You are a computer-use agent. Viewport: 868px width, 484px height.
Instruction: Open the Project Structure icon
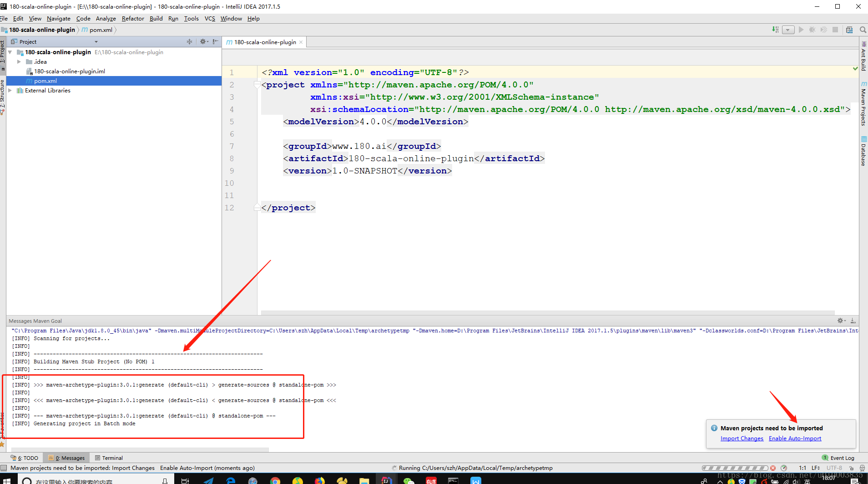pyautogui.click(x=849, y=30)
